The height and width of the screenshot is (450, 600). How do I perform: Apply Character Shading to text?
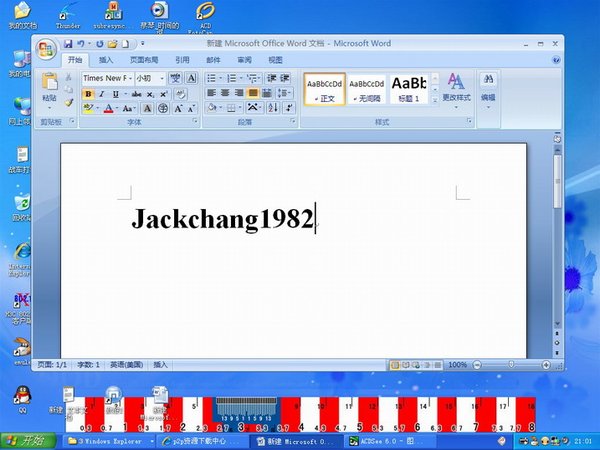[147, 108]
